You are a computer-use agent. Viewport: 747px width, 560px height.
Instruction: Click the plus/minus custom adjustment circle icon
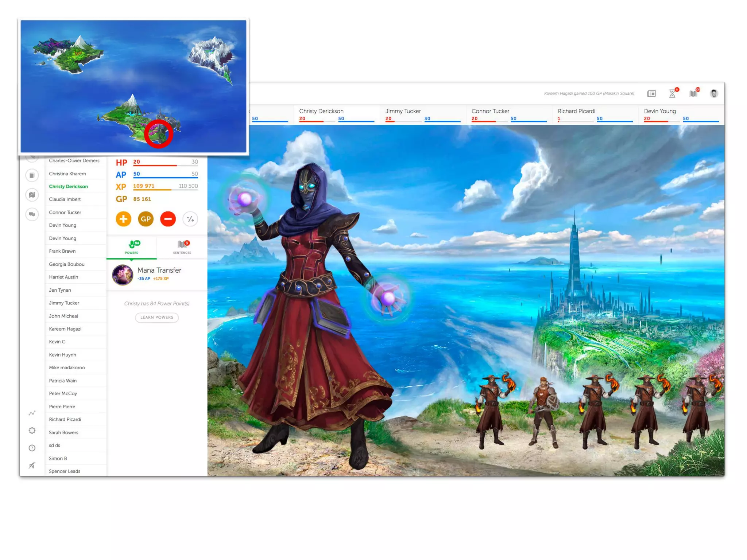(190, 219)
